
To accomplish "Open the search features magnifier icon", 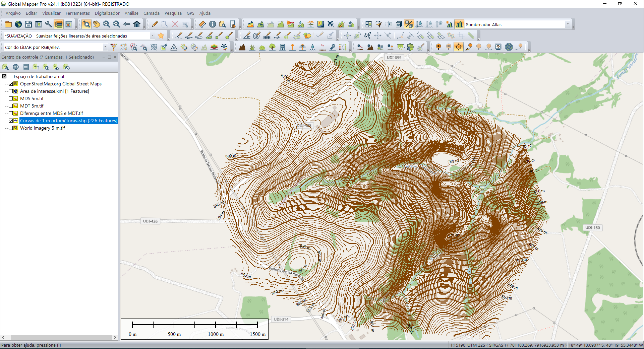I will coord(223,24).
